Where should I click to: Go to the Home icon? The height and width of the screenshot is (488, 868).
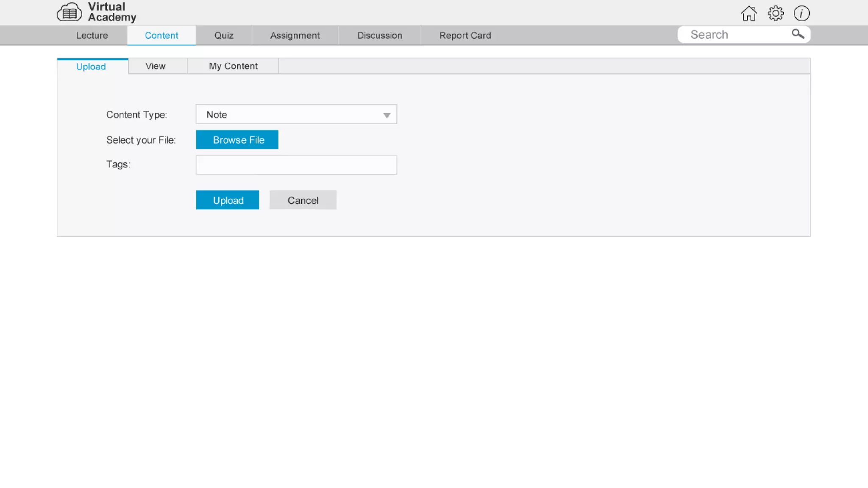[749, 14]
